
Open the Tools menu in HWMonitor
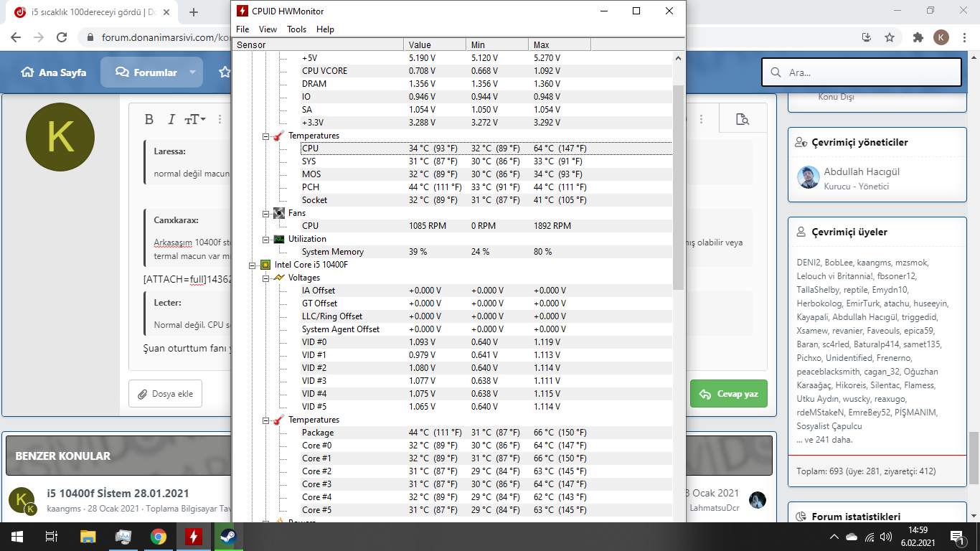296,29
